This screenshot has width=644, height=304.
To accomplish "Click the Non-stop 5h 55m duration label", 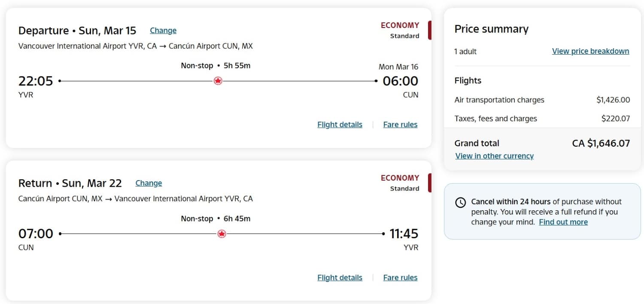I will pos(216,65).
